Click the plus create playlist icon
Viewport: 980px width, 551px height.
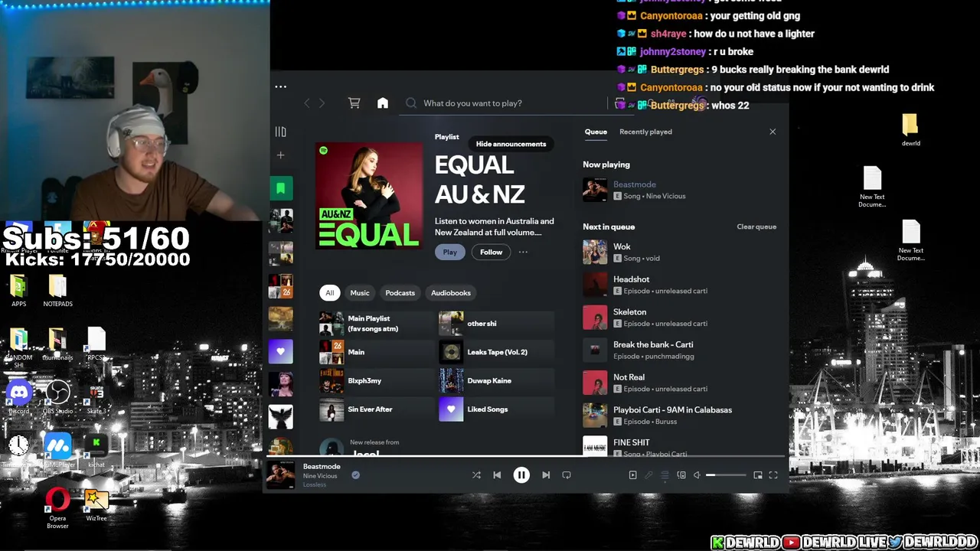(x=280, y=155)
